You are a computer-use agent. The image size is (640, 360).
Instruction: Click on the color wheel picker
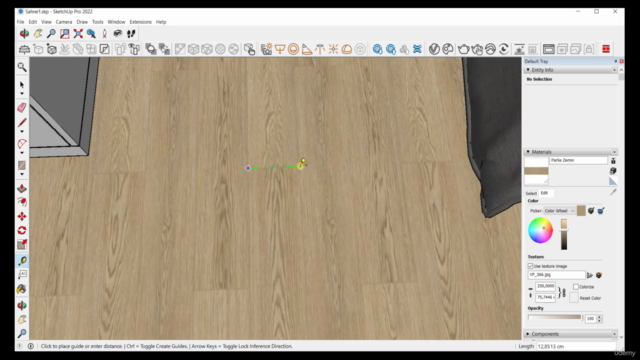coord(540,231)
